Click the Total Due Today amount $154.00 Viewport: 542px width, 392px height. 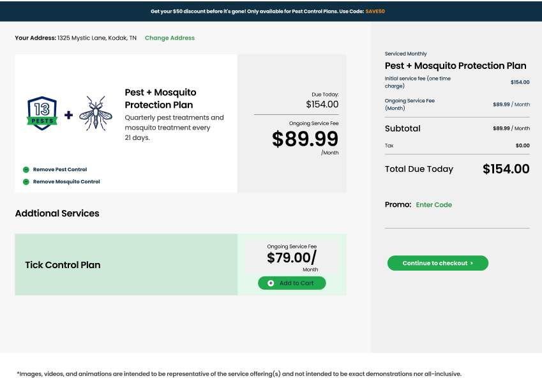(506, 169)
